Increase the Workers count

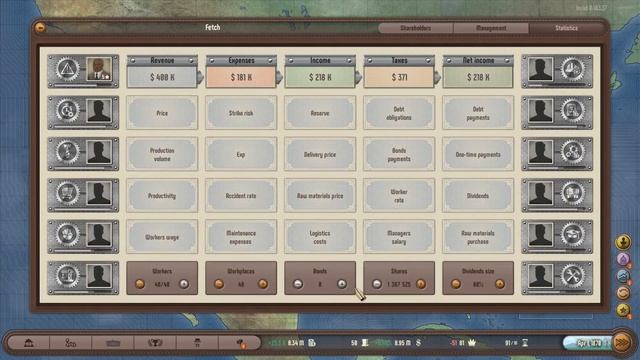tap(184, 284)
